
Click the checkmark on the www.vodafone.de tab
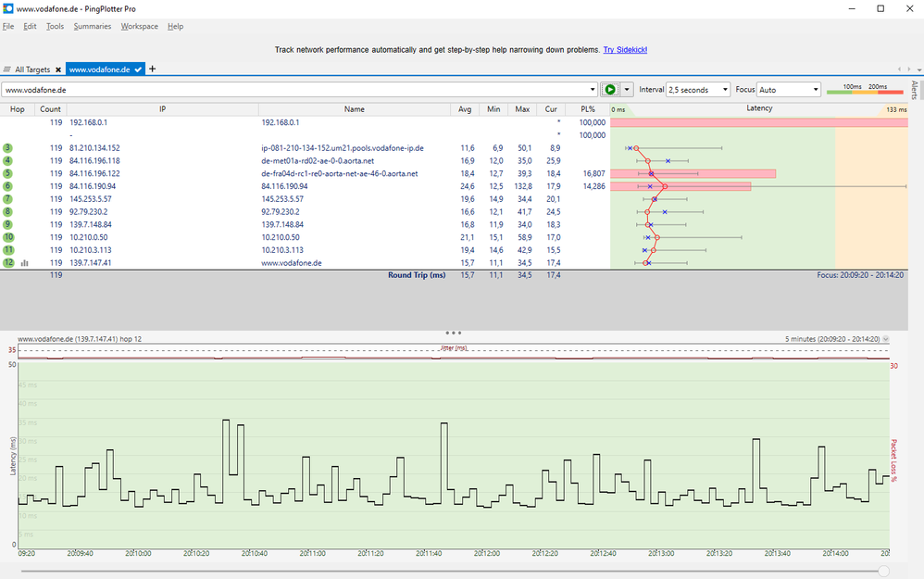[x=138, y=69]
